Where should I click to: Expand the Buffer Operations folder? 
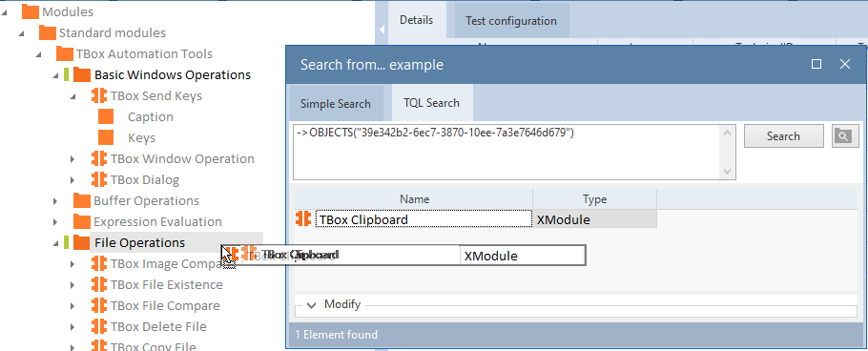click(x=55, y=201)
